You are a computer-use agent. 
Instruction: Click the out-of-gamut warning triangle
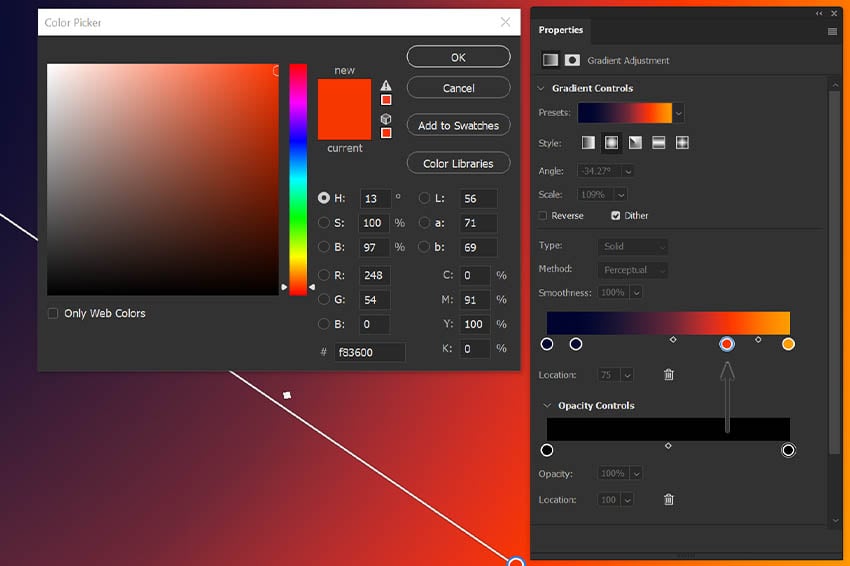coord(385,85)
